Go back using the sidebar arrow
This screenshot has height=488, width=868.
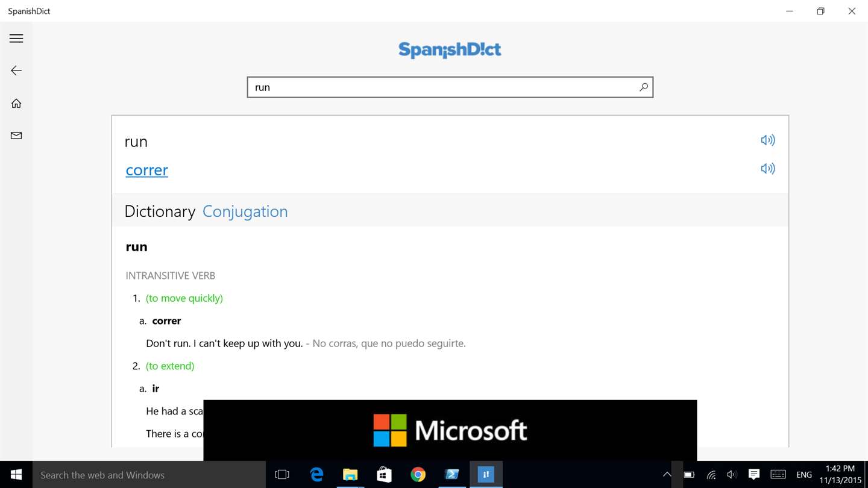(16, 70)
